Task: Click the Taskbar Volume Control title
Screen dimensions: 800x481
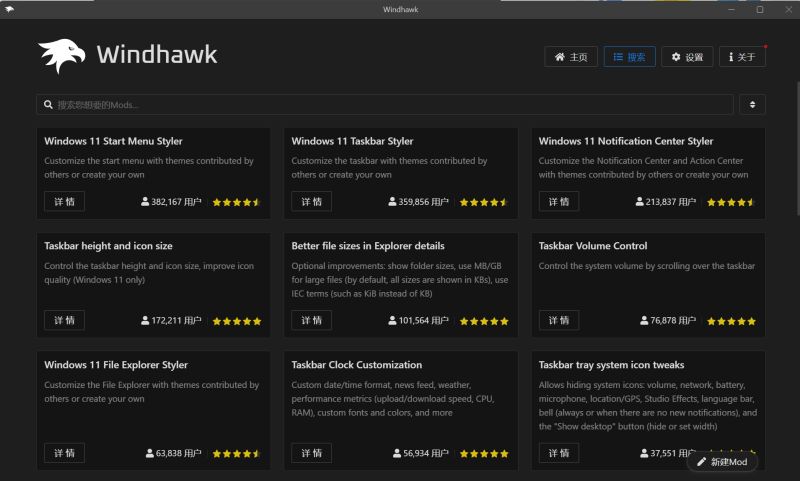Action: [593, 246]
